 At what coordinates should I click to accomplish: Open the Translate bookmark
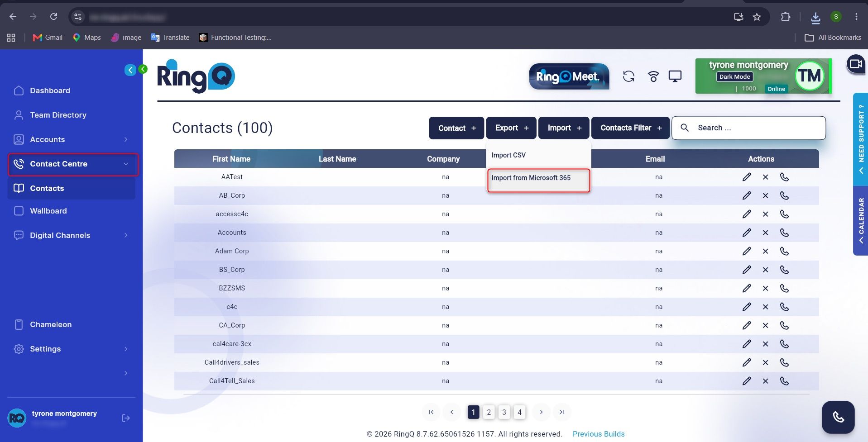point(170,38)
